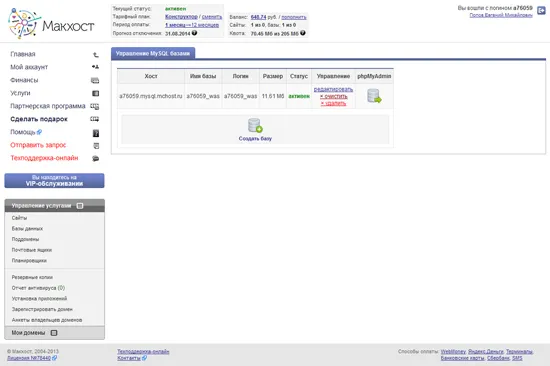Open Зарегистрировать домен in services management
The image size is (550, 366).
pyautogui.click(x=42, y=309)
